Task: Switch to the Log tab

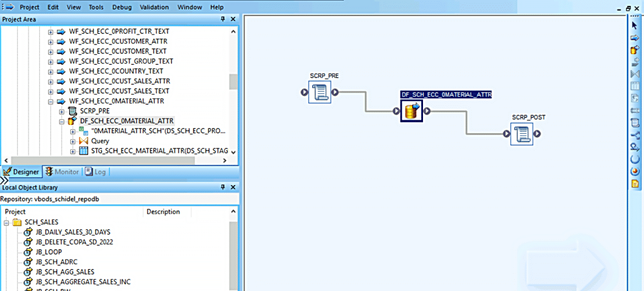Action: tap(95, 172)
